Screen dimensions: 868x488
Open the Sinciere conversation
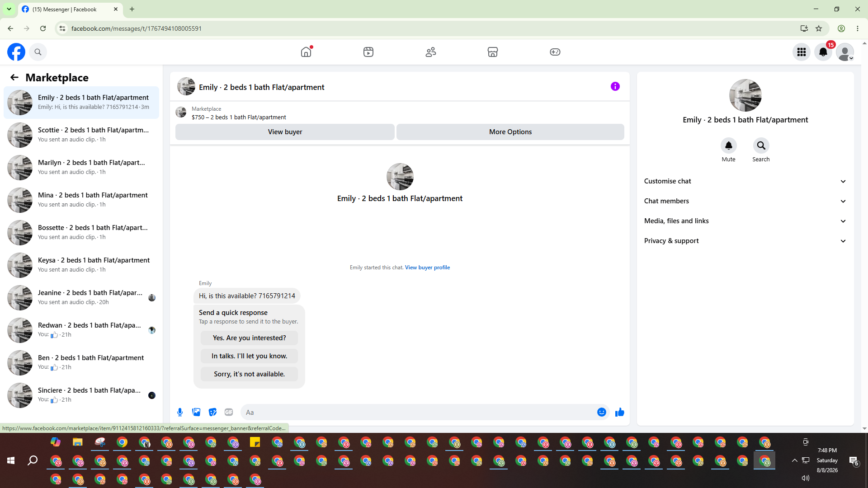point(81,395)
